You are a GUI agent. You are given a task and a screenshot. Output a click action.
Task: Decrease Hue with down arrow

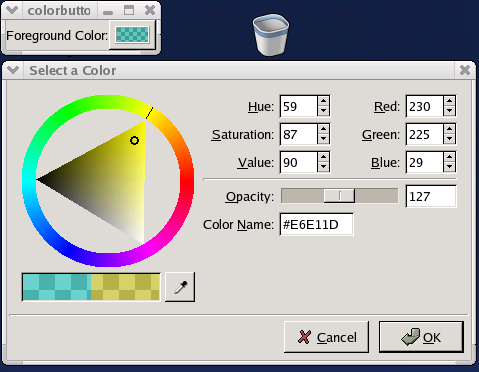(x=323, y=111)
